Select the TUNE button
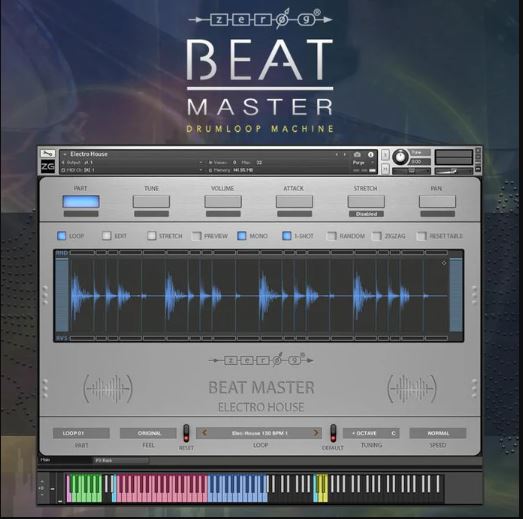 pos(151,201)
